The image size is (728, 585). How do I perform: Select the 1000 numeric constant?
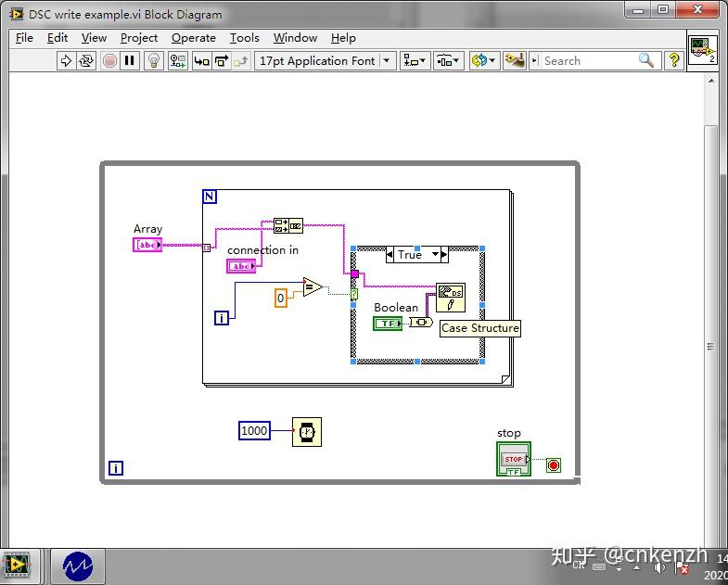tap(254, 430)
